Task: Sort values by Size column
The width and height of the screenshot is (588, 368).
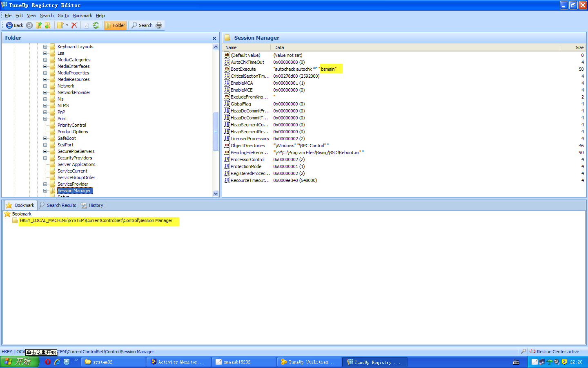Action: (574, 47)
